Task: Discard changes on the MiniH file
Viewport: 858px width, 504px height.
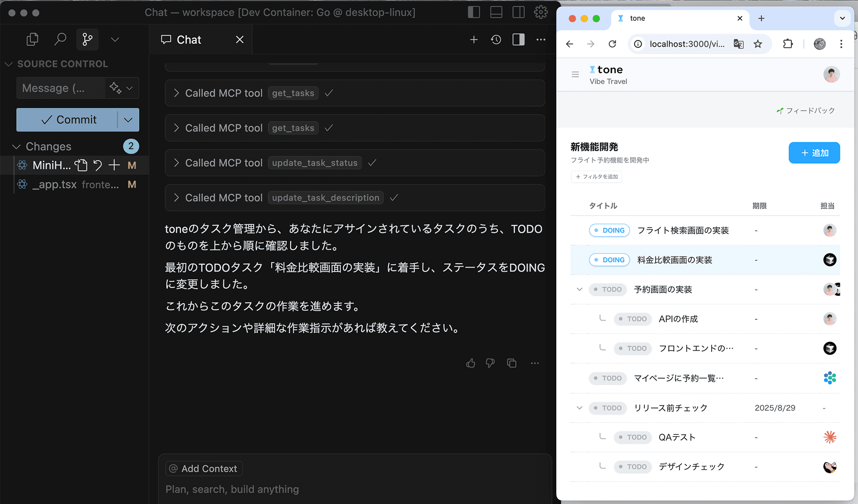Action: tap(97, 165)
